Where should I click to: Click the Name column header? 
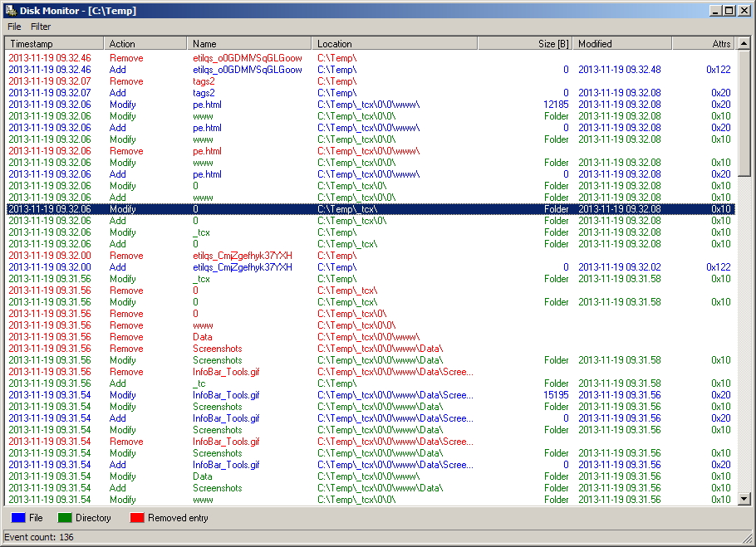248,44
